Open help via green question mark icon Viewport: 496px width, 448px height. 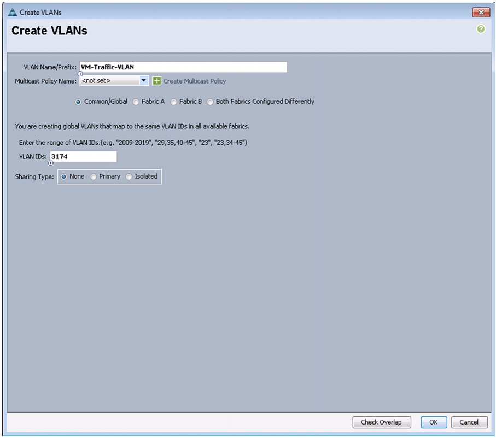(481, 29)
